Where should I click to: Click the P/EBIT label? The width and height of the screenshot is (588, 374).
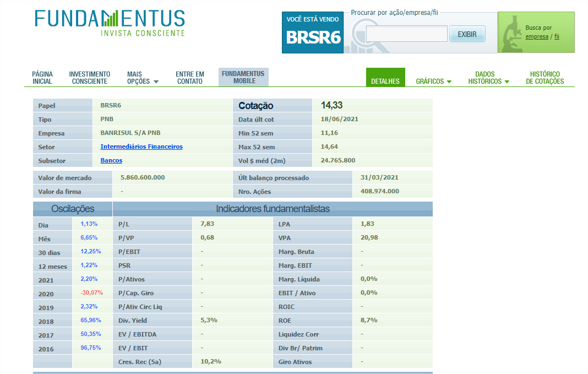(x=129, y=252)
